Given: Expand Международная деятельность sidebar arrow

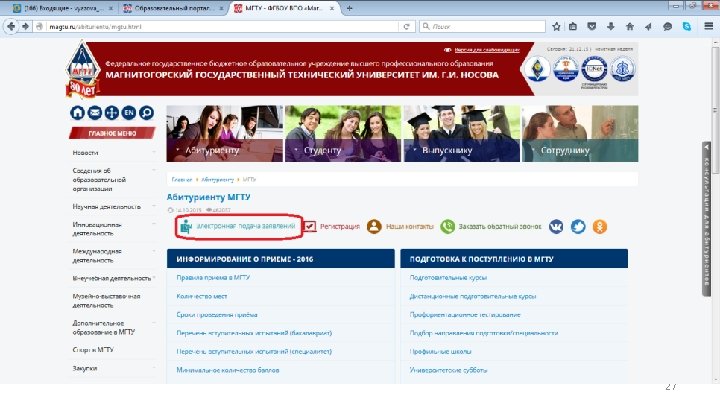Looking at the screenshot, I should click(x=154, y=251).
